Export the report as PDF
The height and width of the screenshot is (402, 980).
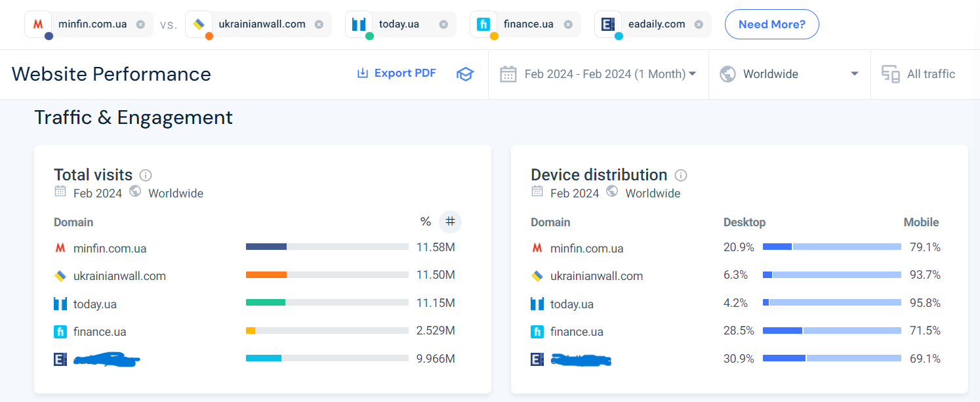point(396,73)
